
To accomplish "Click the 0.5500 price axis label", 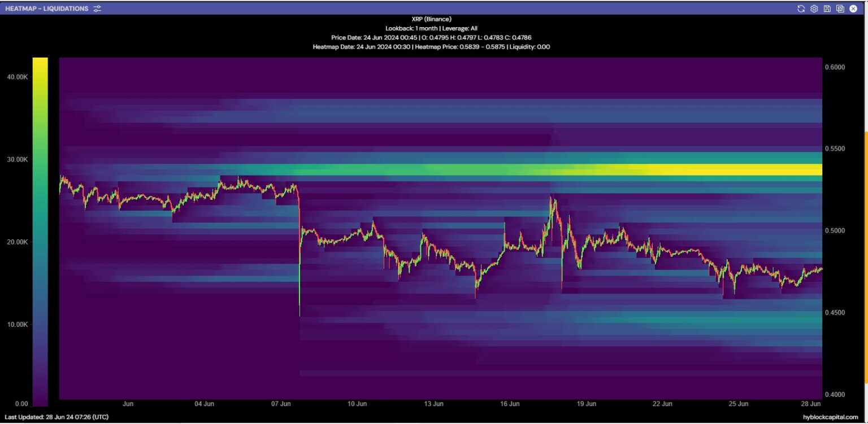I will (x=834, y=149).
